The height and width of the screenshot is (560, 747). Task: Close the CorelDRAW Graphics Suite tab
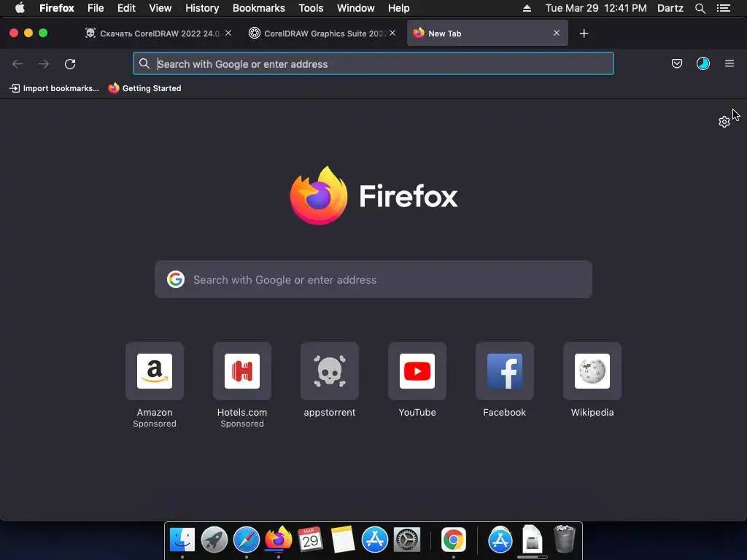click(x=392, y=33)
